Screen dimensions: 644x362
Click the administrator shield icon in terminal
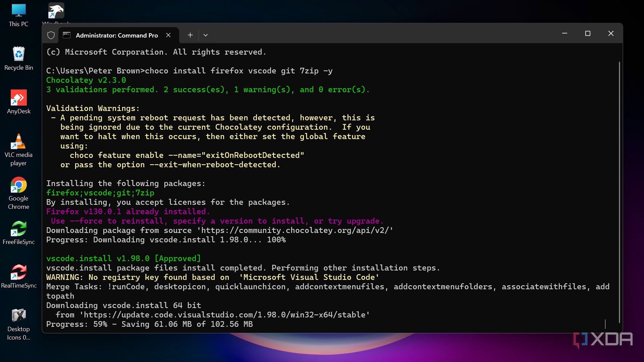(x=51, y=35)
